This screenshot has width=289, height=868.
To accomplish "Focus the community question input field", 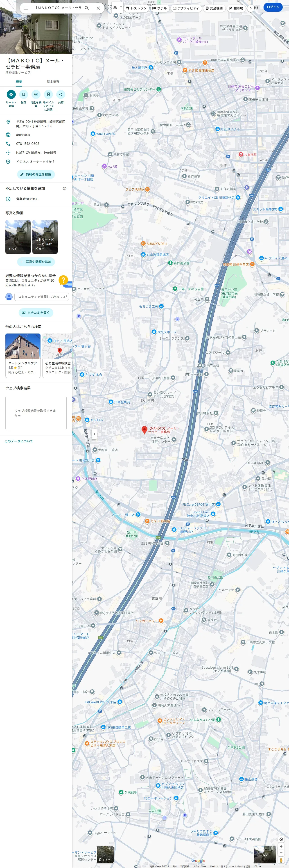I will click(x=41, y=297).
